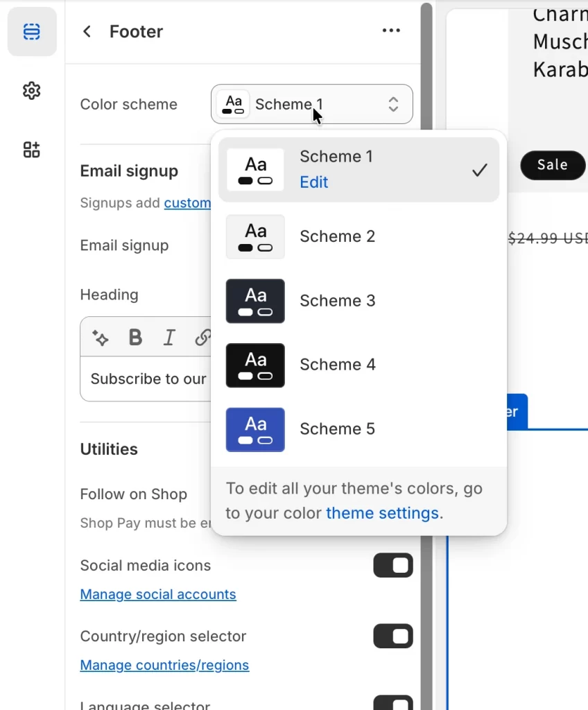
Task: Click Manage social accounts link
Action: (158, 594)
